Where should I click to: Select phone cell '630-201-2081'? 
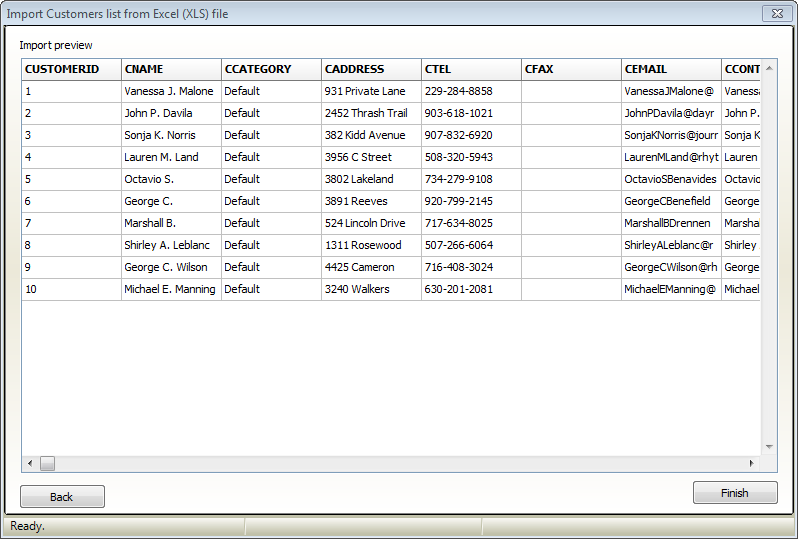pyautogui.click(x=471, y=289)
